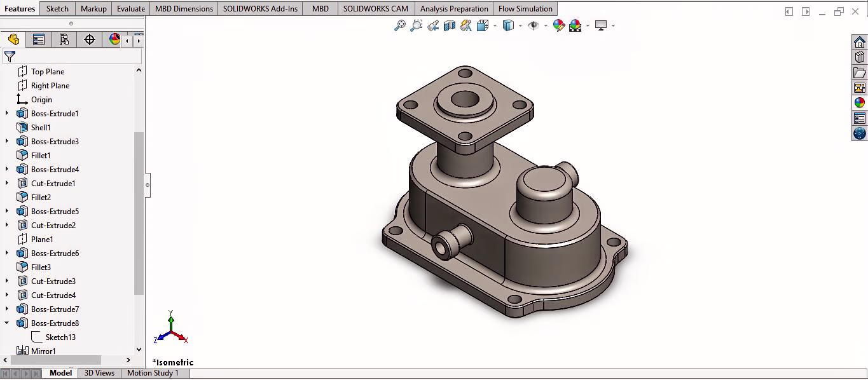This screenshot has width=868, height=380.
Task: Open the Display Style dropdown arrow
Action: [520, 26]
